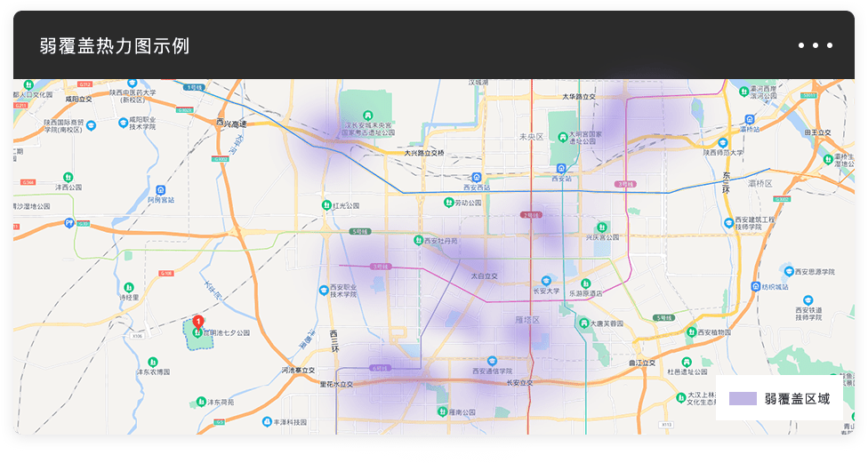
Task: Click the 陕西师范大学 university icon
Action: click(x=722, y=143)
